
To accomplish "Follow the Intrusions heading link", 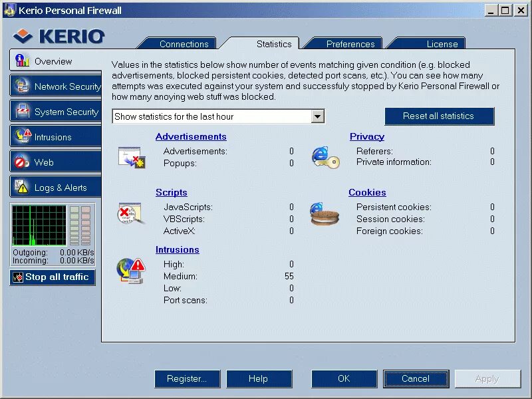I will tap(177, 249).
